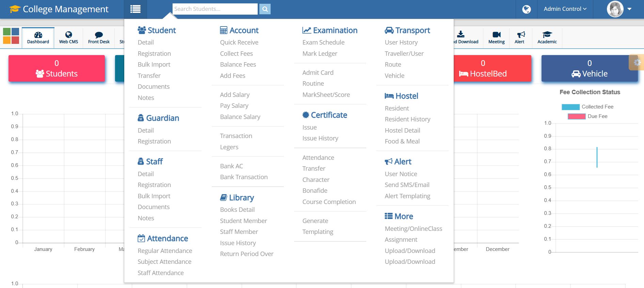Select Regular Attendance entry

pyautogui.click(x=165, y=251)
